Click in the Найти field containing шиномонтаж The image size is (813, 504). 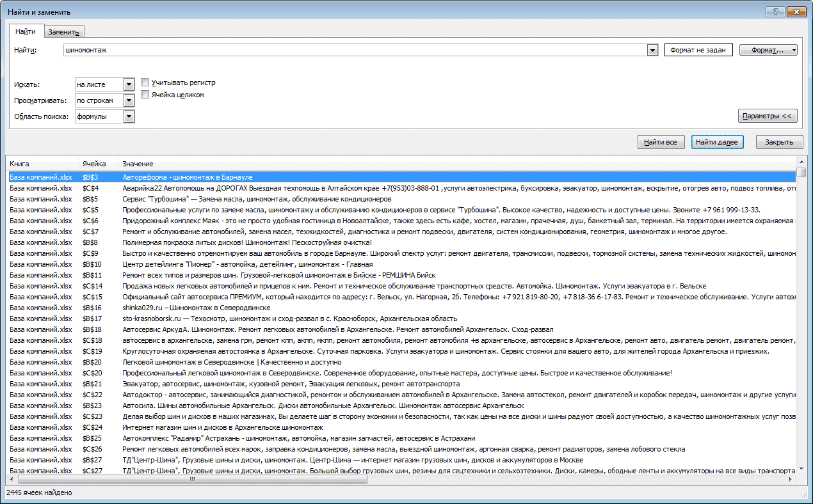(x=355, y=51)
